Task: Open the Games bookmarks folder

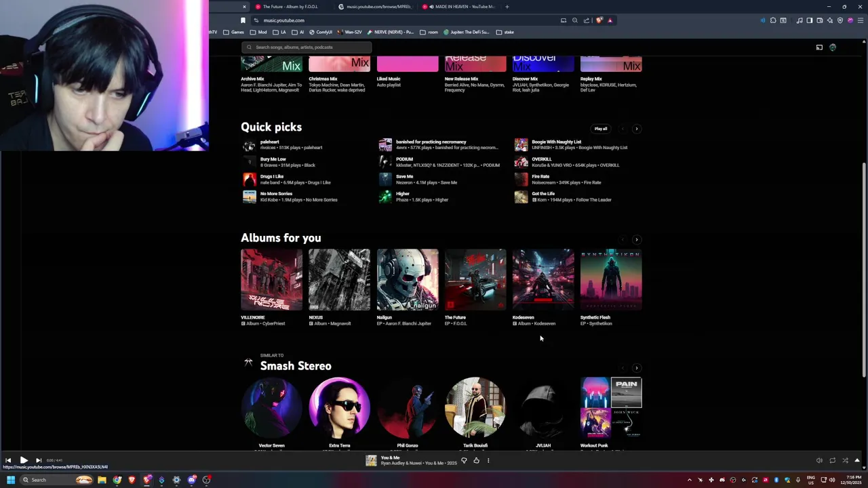Action: click(233, 32)
